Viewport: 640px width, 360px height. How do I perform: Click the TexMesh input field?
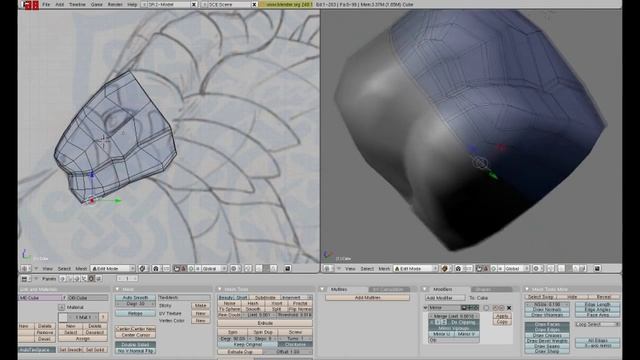(184, 298)
